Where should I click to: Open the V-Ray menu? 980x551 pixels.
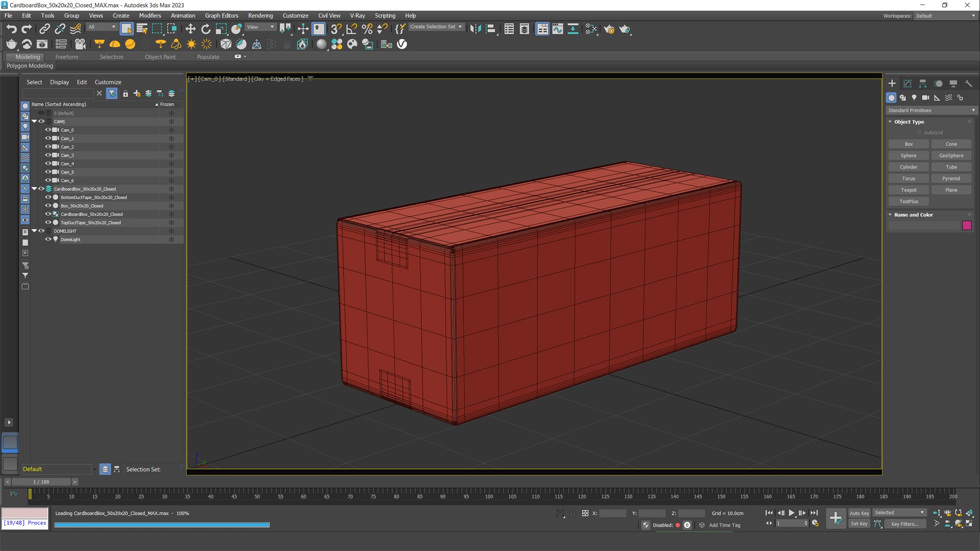point(357,16)
